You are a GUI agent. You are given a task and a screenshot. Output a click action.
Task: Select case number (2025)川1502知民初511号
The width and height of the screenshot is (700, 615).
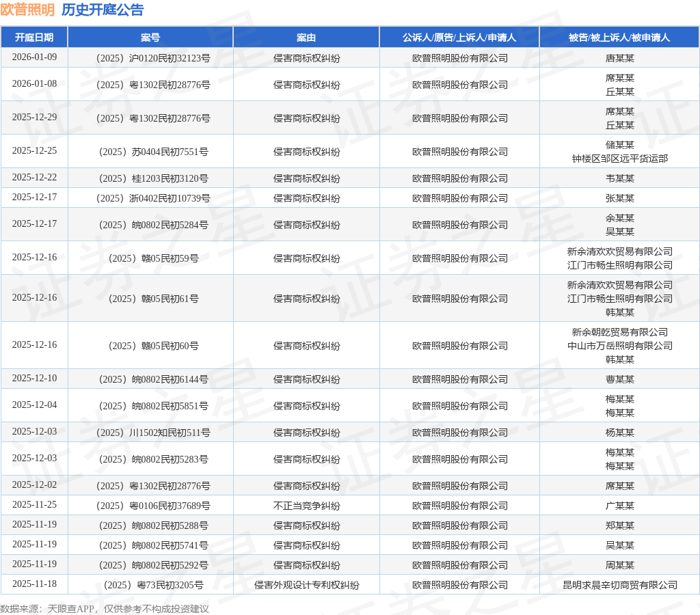tap(153, 433)
